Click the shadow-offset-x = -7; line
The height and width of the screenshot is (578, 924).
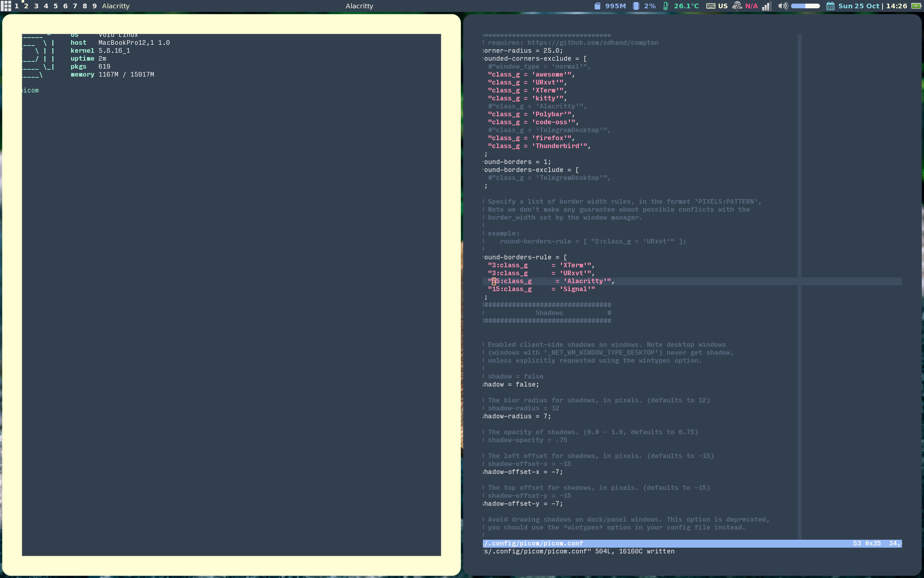click(x=523, y=472)
